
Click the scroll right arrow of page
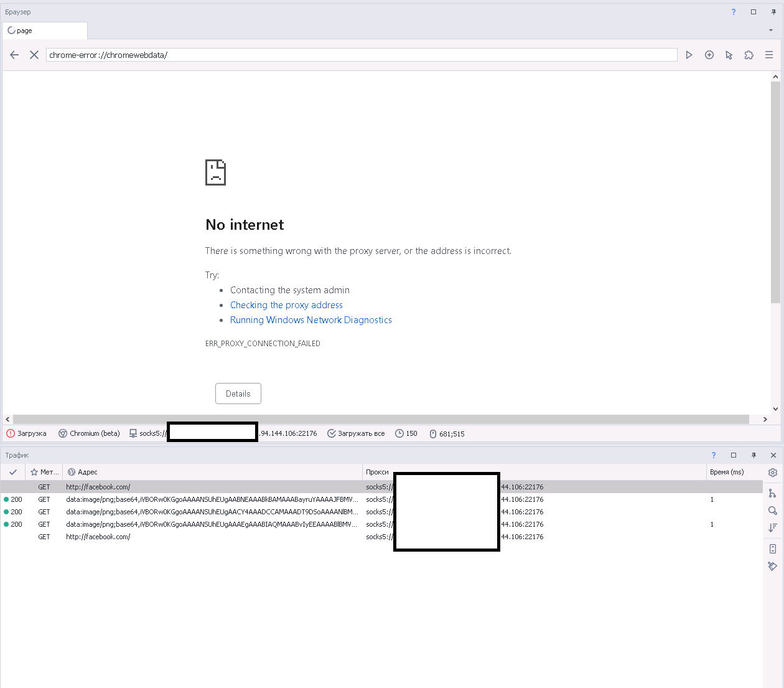coord(765,419)
